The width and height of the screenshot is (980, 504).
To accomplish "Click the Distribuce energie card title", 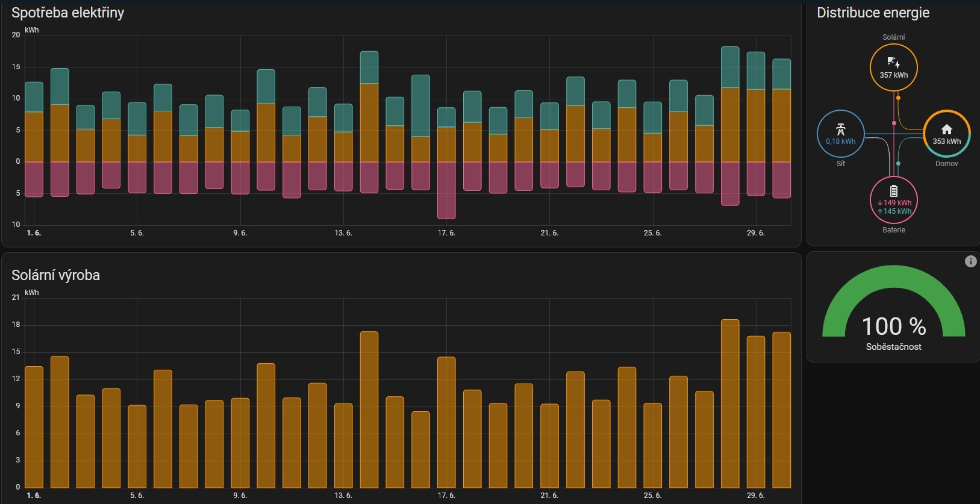I will (873, 13).
